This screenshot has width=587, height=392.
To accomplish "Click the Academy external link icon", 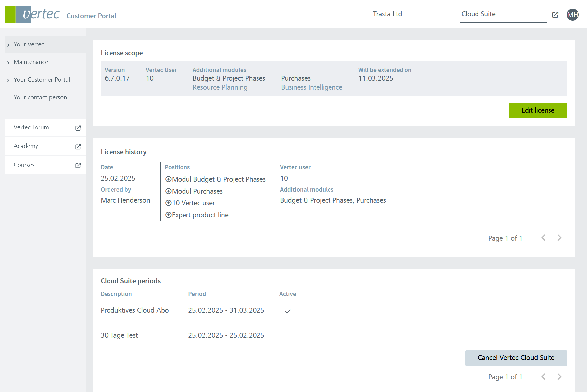I will pos(78,147).
